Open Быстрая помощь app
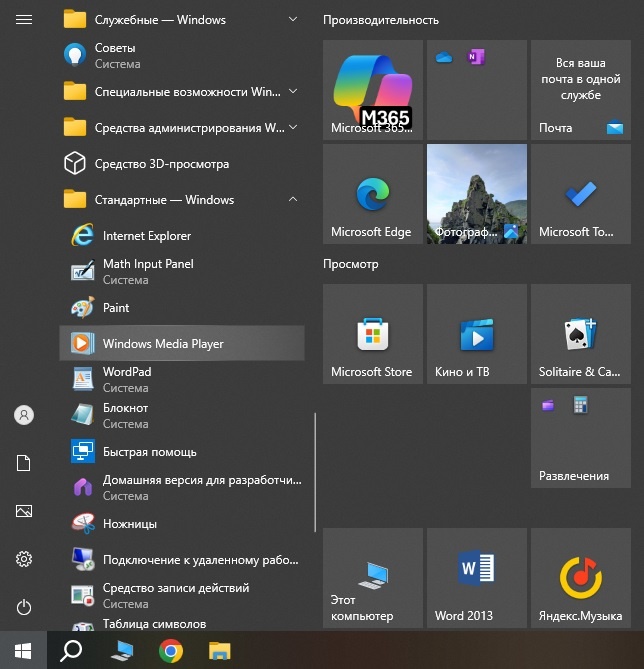 tap(182, 451)
